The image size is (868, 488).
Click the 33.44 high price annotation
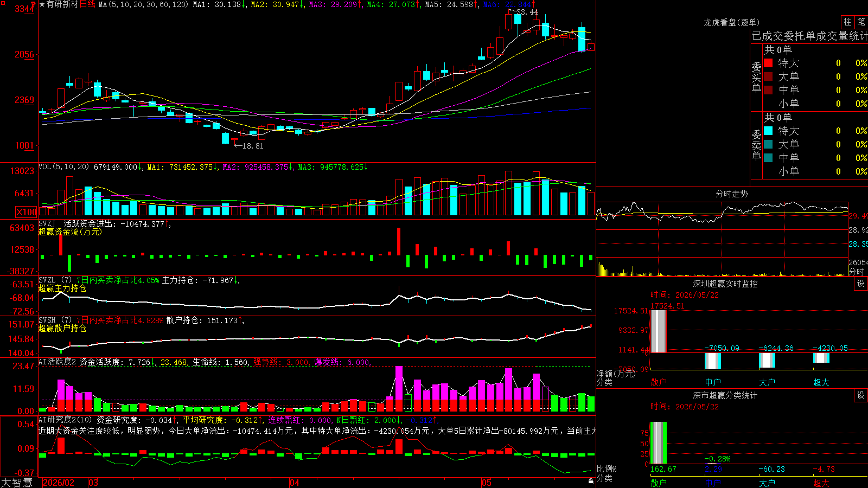coord(527,12)
